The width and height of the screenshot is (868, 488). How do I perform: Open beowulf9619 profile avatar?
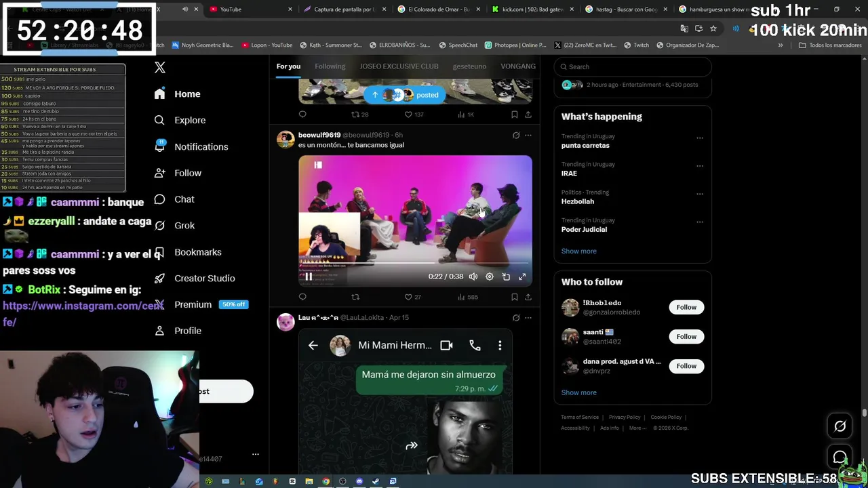[285, 139]
